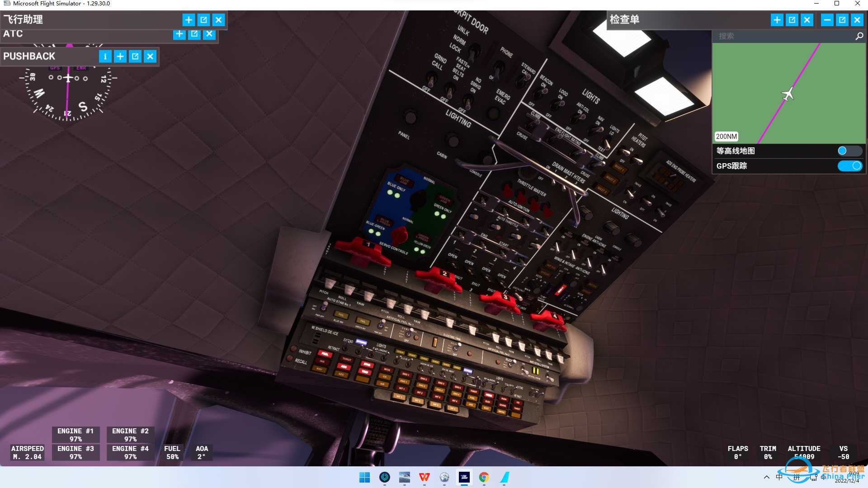Open the round dark teal taskbar app

(384, 477)
